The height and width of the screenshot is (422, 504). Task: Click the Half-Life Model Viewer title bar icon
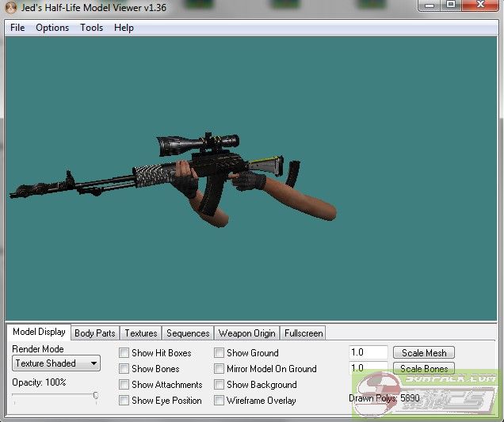[x=10, y=6]
